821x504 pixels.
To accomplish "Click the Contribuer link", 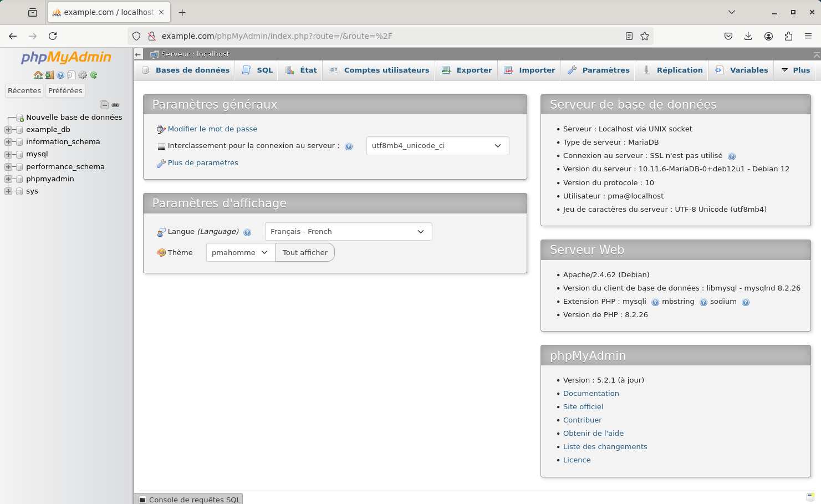I will 582,420.
